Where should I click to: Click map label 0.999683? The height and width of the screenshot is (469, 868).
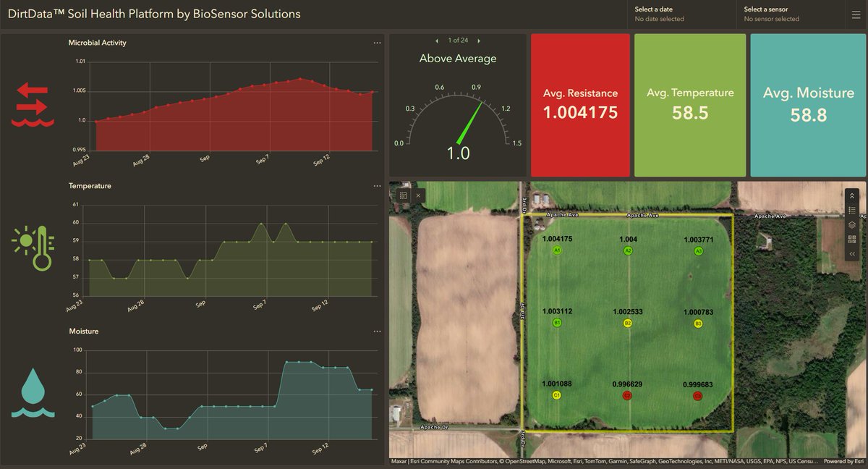point(698,384)
